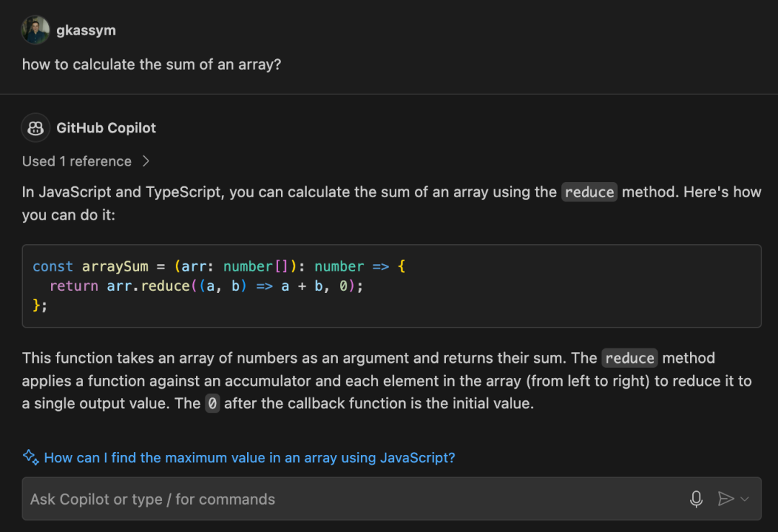The image size is (778, 532).
Task: Click the gkassym username
Action: click(86, 30)
